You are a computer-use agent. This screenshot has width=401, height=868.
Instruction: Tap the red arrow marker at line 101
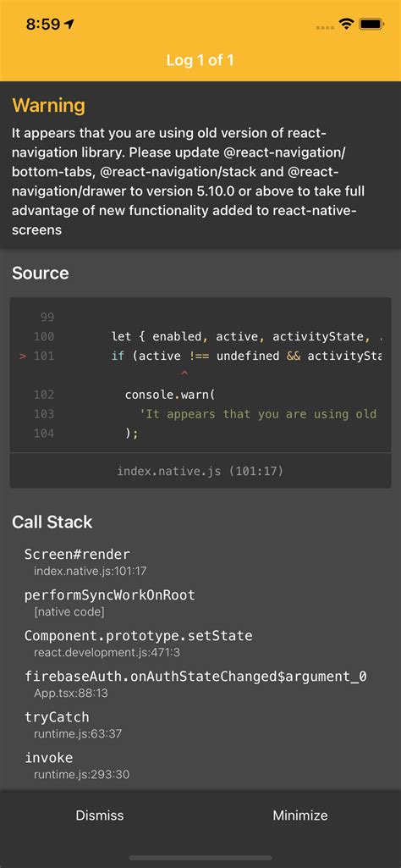(x=23, y=356)
